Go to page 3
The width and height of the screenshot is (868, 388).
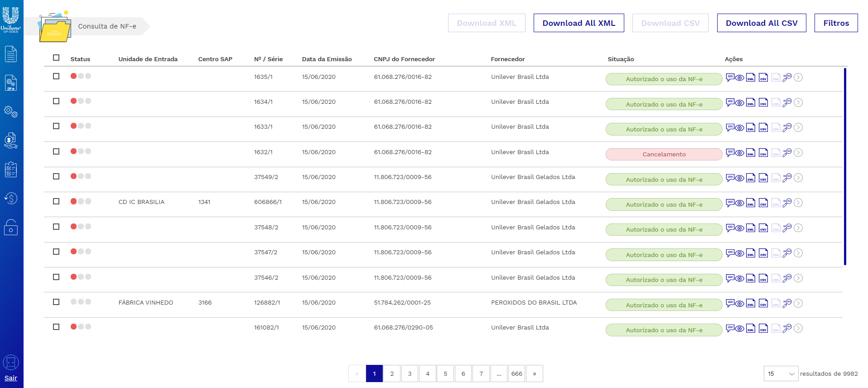click(x=410, y=373)
